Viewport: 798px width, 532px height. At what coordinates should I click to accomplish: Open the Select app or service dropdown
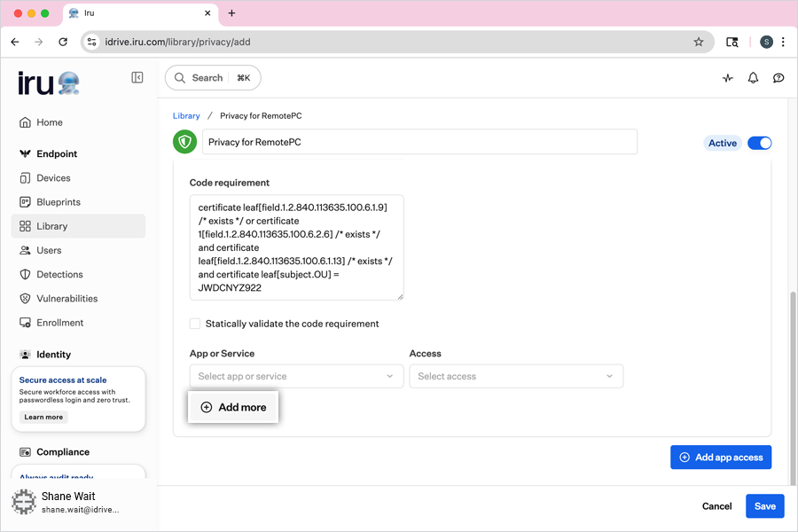tap(296, 376)
